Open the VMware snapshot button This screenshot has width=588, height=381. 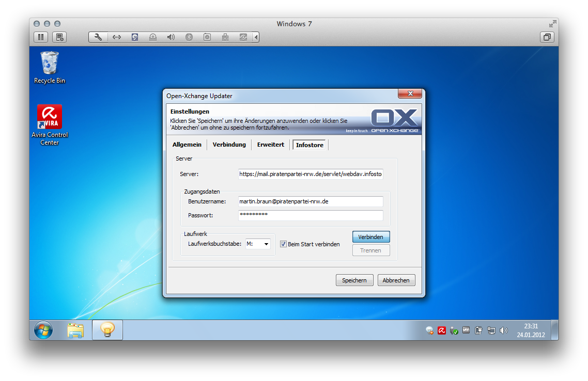point(60,37)
